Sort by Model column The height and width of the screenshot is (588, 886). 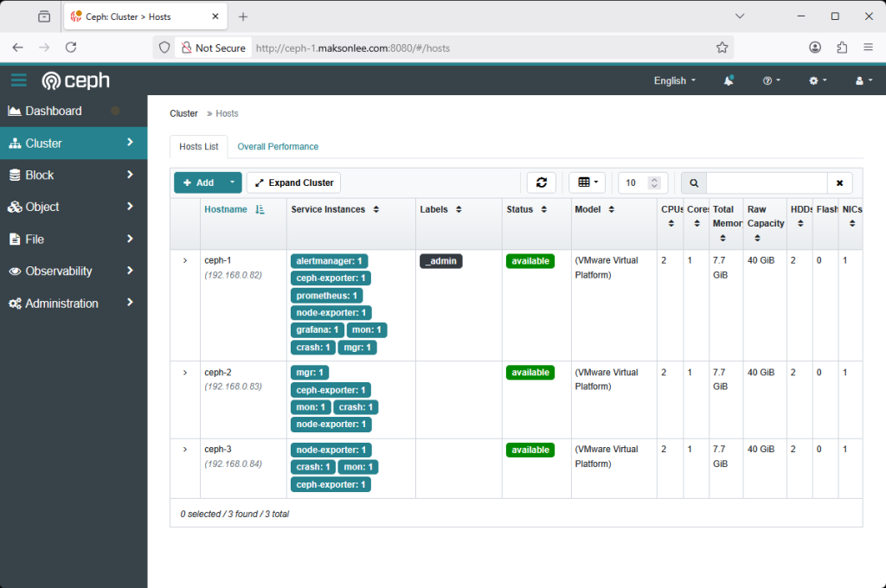tap(594, 209)
